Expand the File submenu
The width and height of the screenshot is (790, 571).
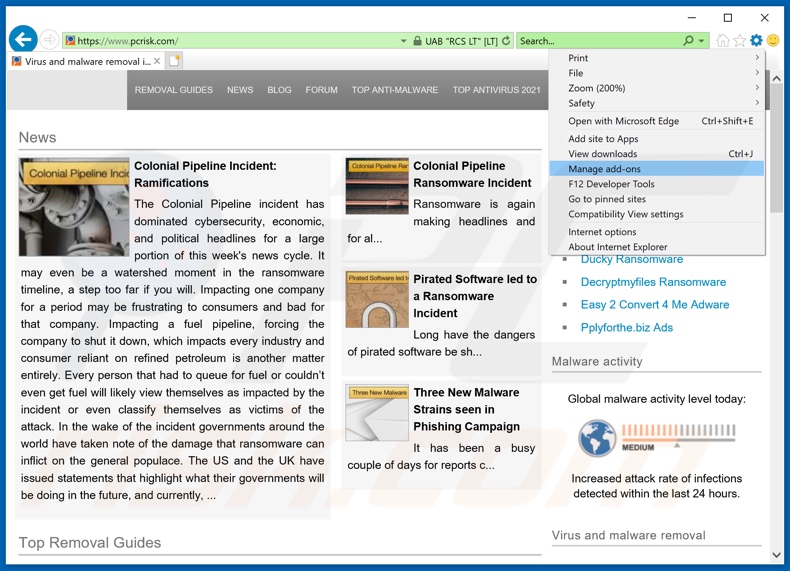656,73
